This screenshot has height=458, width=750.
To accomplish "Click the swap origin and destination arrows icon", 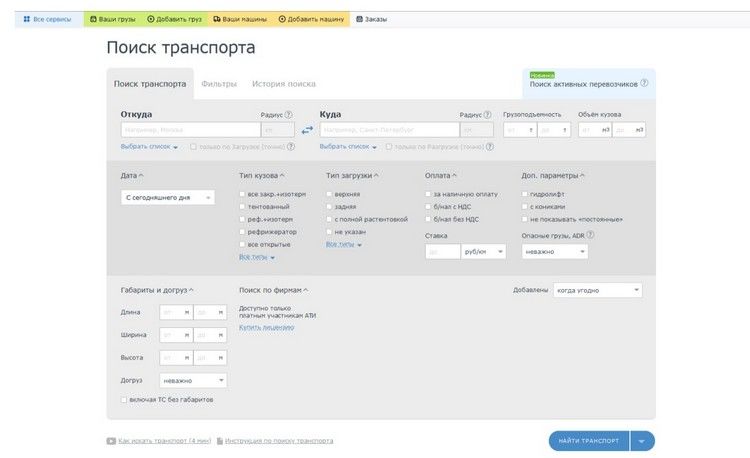I will coord(307,130).
